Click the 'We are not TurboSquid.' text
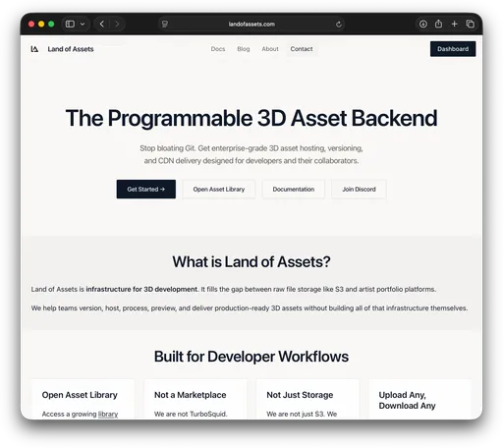 pos(191,414)
